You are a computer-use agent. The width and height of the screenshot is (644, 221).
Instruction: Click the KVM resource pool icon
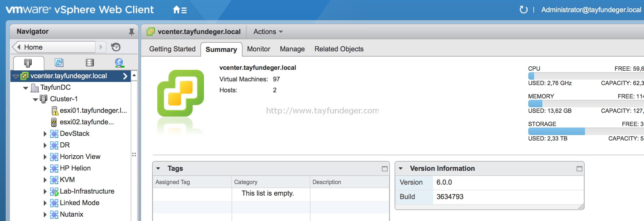pos(54,180)
